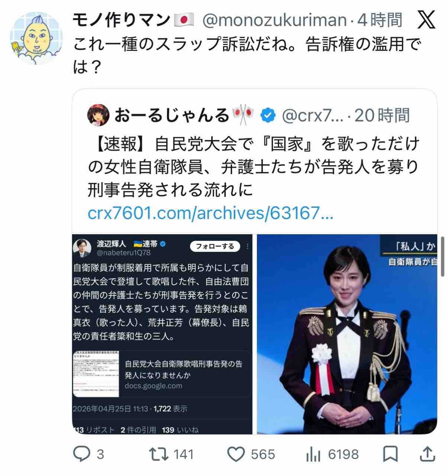This screenshot has height=476, width=448.
Task: Open three-dot menu beside フォローする
Action: coord(248,246)
